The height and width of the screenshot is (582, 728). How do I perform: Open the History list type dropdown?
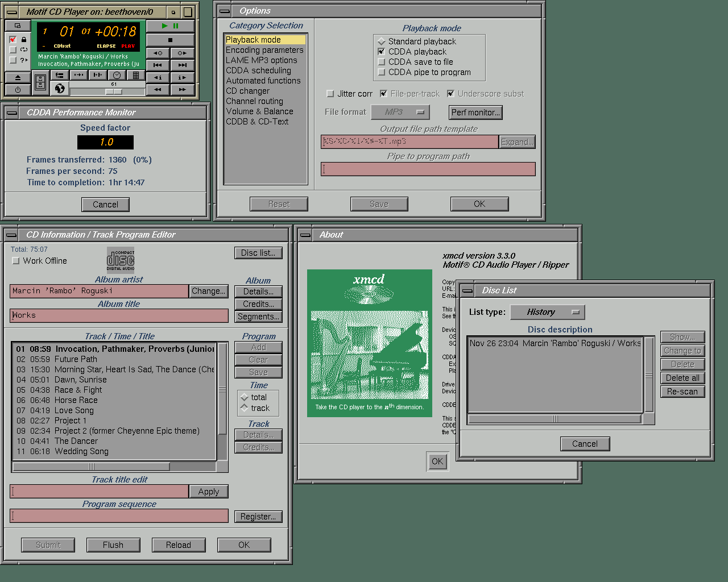point(547,312)
